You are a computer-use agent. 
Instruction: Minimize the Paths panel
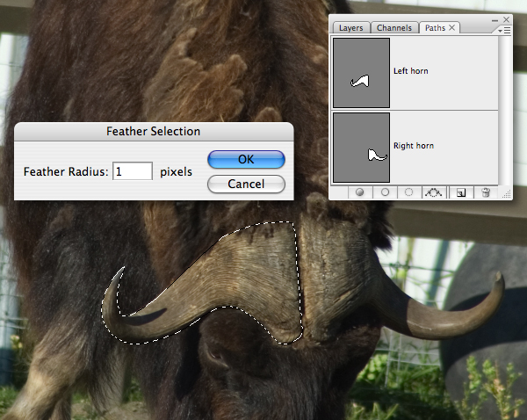pyautogui.click(x=495, y=20)
